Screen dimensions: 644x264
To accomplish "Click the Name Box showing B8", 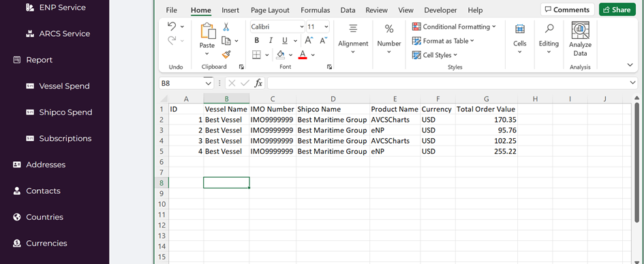I will (x=181, y=83).
